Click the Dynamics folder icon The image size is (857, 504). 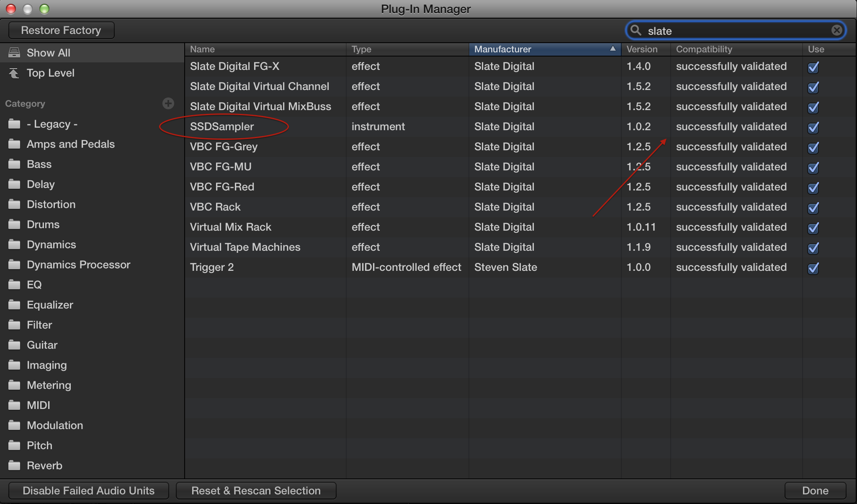pyautogui.click(x=14, y=244)
